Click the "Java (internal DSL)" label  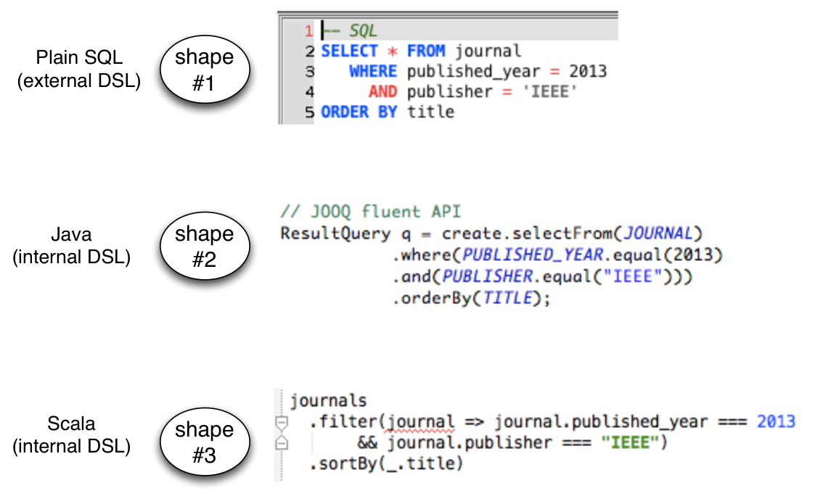tap(71, 246)
